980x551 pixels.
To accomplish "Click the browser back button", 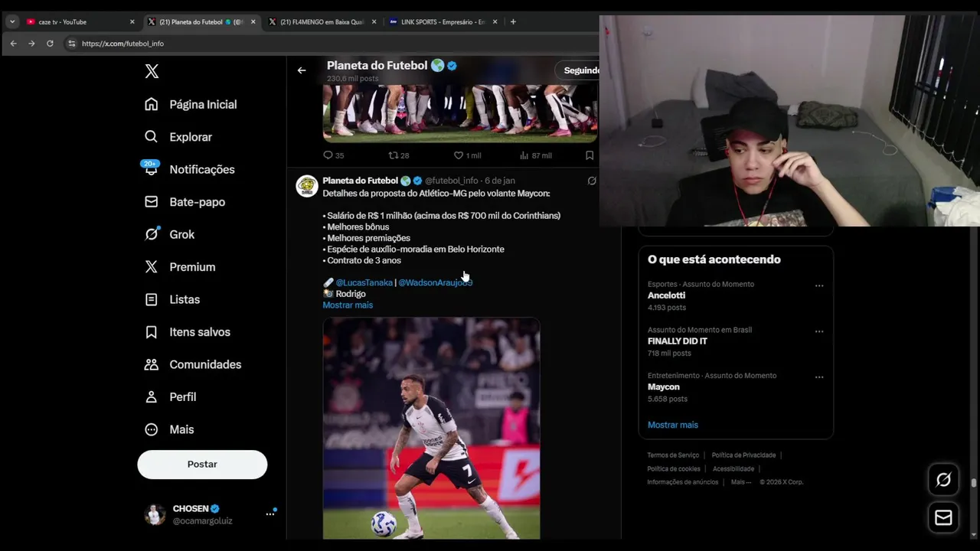I will point(13,44).
